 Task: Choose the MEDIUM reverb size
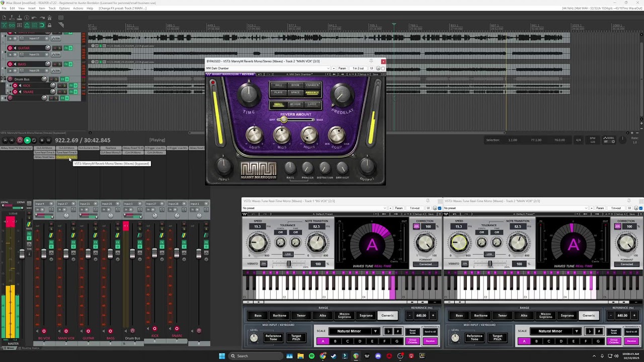pyautogui.click(x=295, y=104)
